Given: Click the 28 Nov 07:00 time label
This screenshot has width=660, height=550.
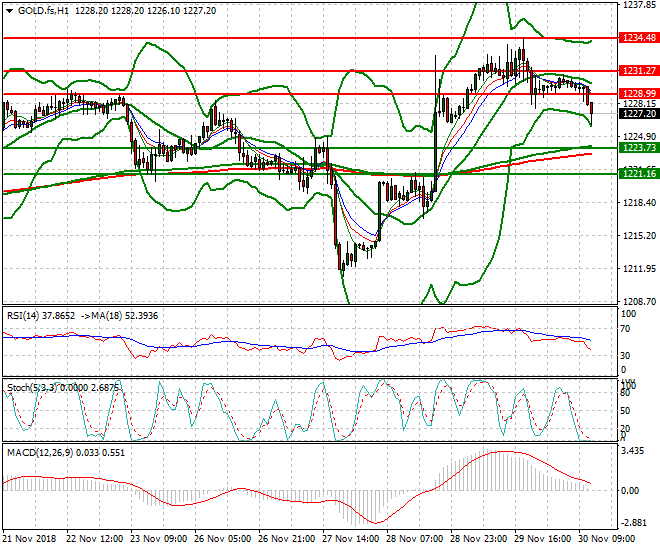Looking at the screenshot, I should pyautogui.click(x=415, y=539).
